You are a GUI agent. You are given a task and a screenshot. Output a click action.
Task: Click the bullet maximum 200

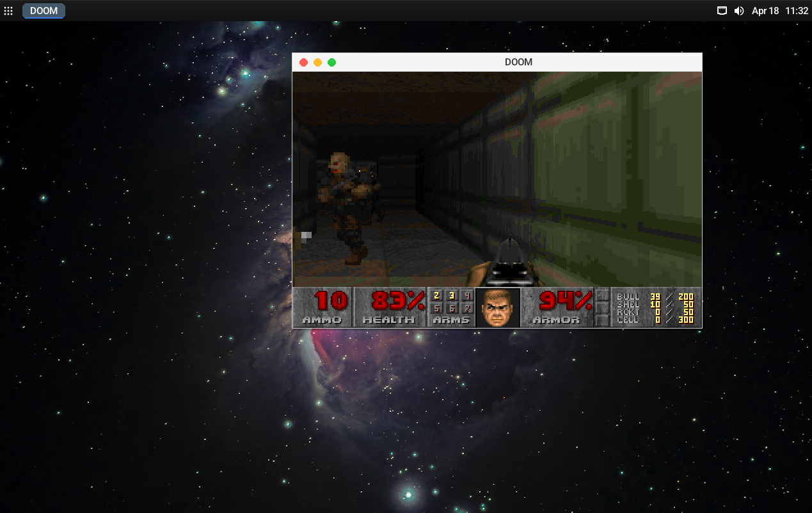(685, 297)
